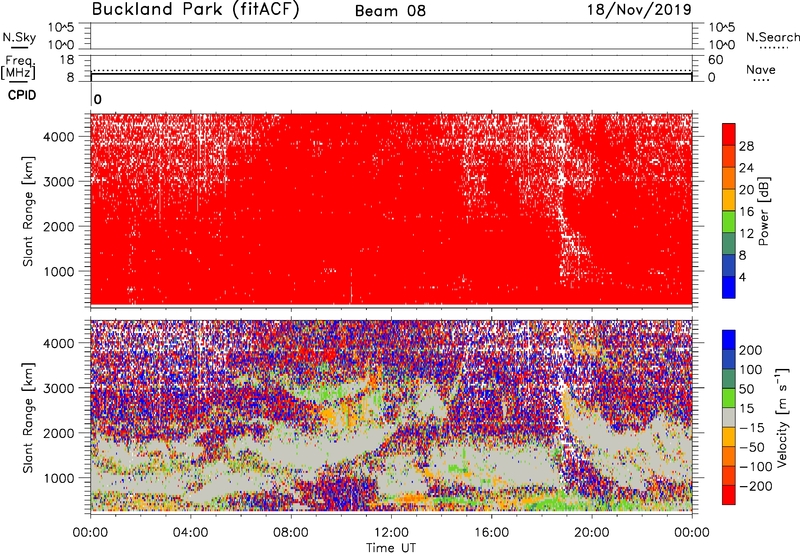Select the "18" frequency tick label

(67, 60)
